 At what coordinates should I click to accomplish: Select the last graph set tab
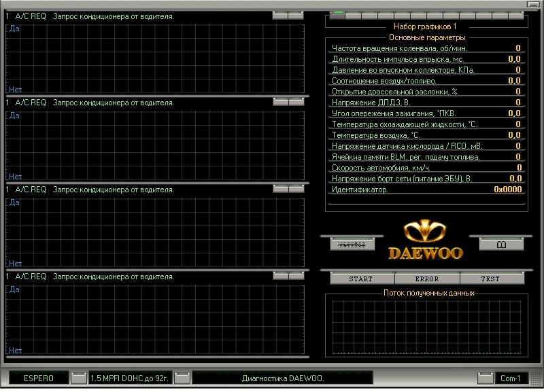point(516,14)
